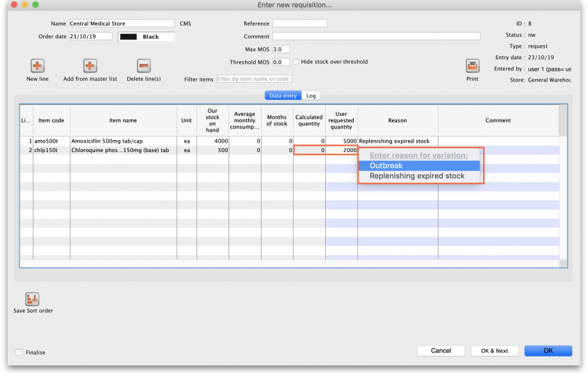Screen dimensions: 588x373
Task: Open the Black colour dropdown
Action: tap(146, 37)
